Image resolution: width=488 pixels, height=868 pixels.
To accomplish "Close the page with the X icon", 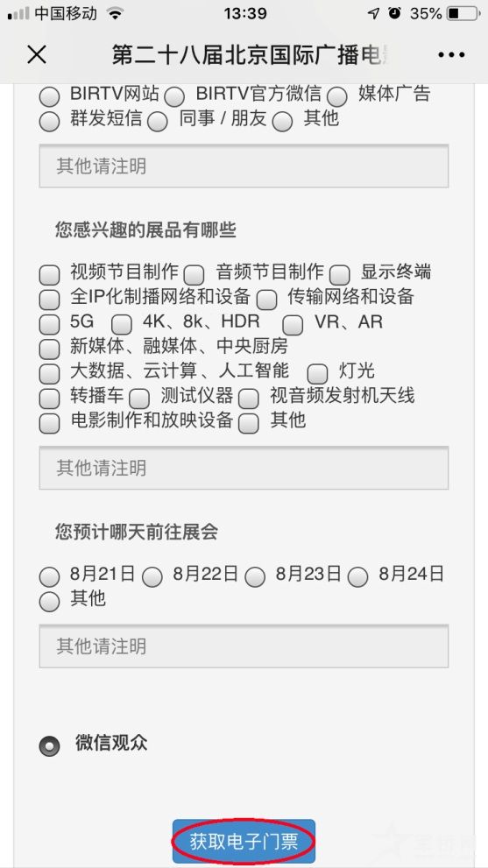I will pos(37,55).
